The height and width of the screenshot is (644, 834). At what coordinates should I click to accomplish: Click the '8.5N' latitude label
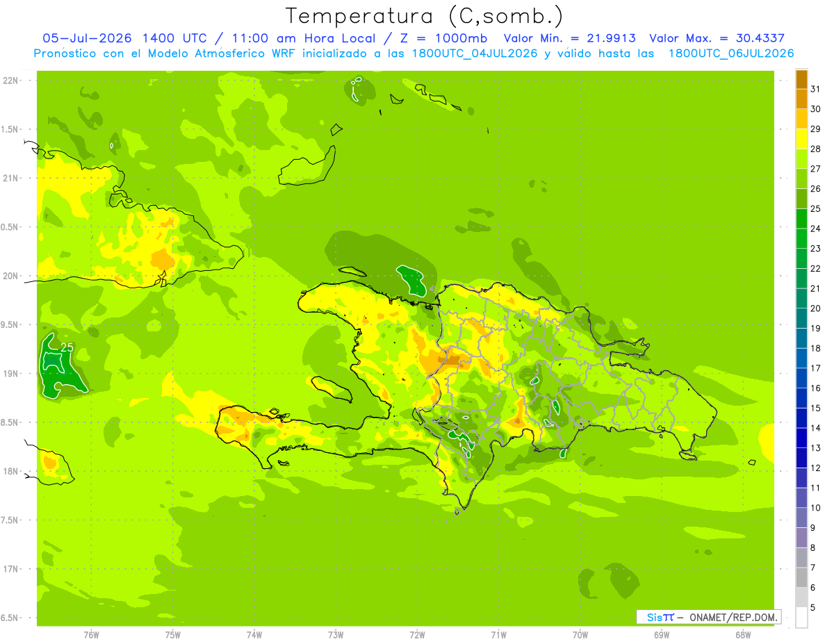click(10, 422)
